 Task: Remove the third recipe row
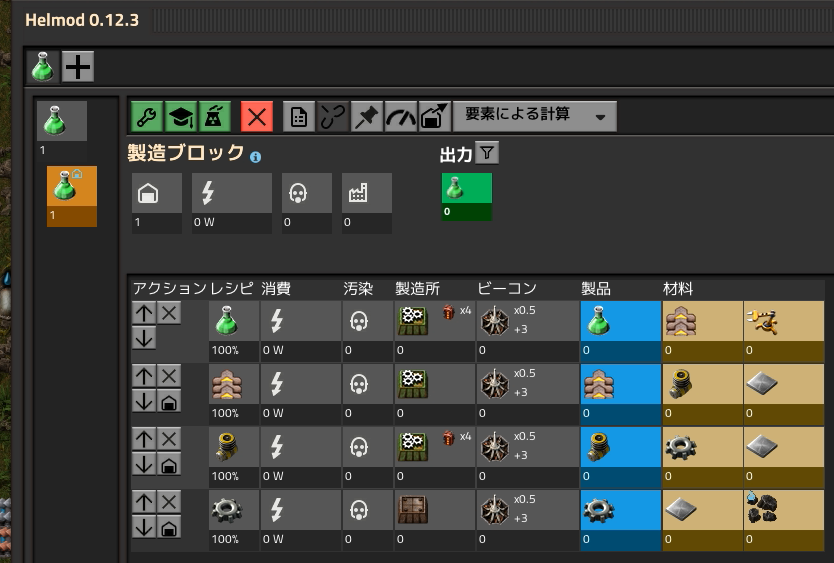coord(169,439)
